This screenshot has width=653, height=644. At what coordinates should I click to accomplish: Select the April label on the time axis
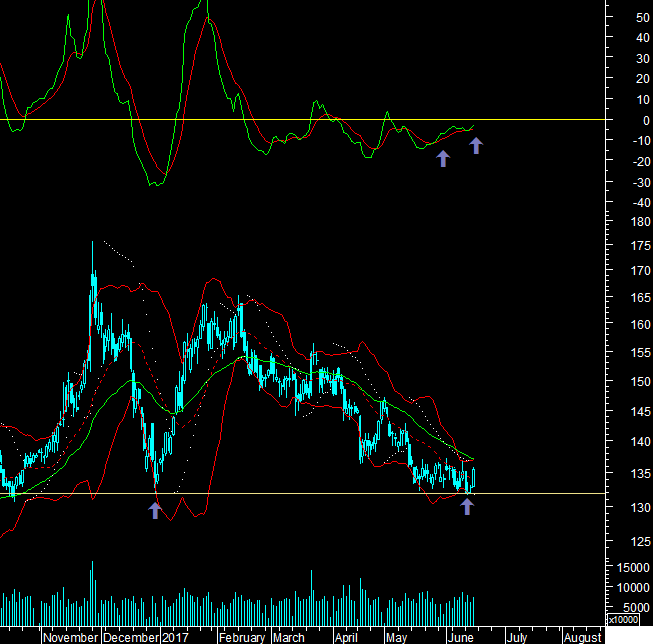(x=346, y=638)
